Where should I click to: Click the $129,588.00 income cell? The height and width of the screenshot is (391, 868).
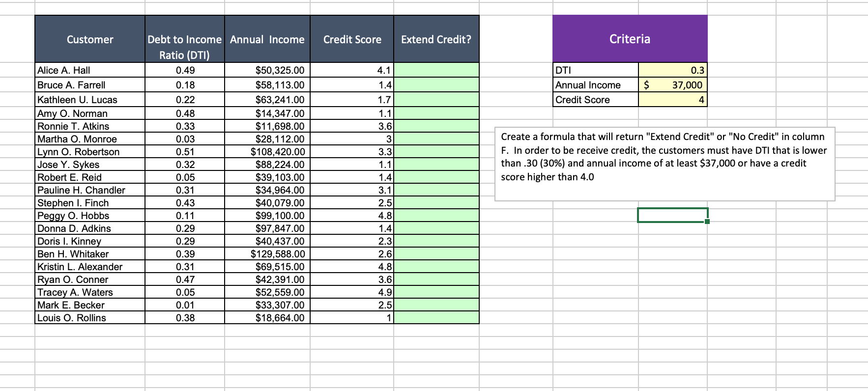point(267,254)
